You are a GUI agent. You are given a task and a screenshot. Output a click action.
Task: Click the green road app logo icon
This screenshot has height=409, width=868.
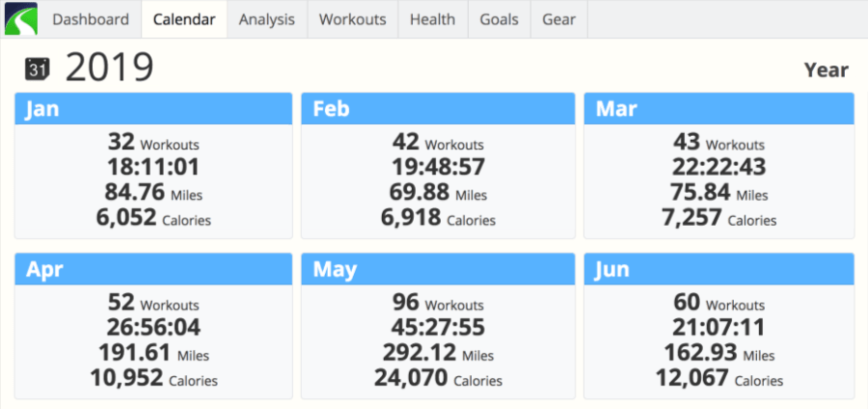20,19
